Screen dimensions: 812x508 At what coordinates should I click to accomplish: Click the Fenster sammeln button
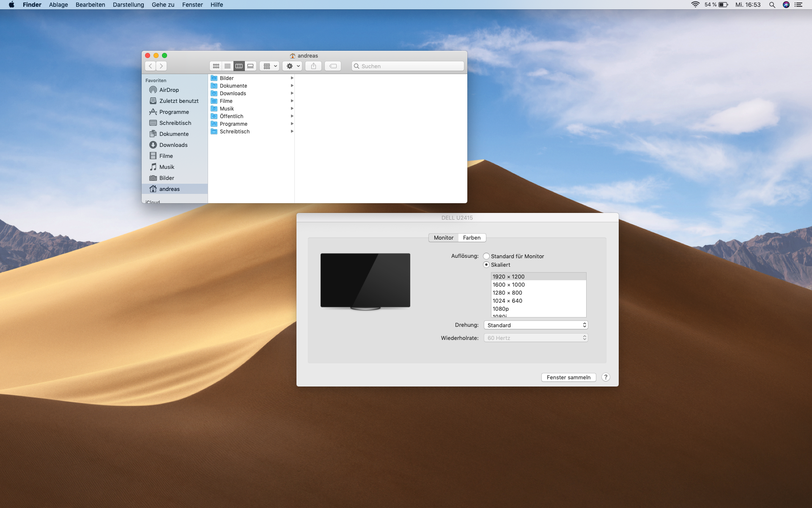[568, 377]
